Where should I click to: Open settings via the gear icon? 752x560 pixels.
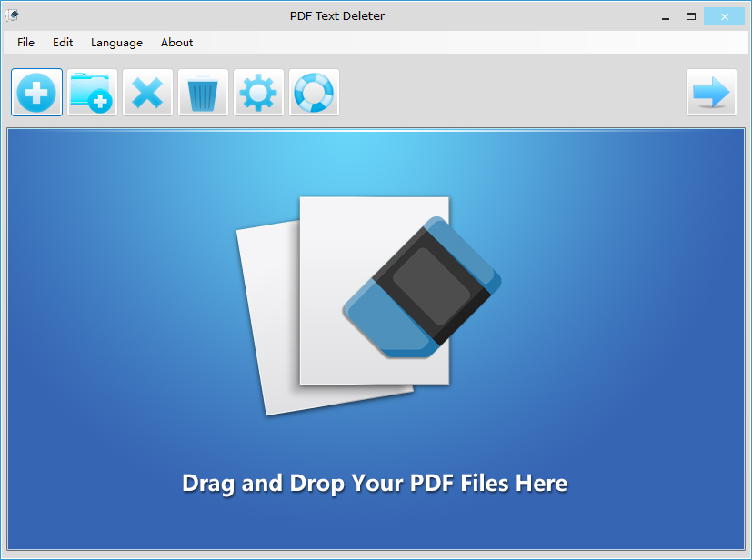[x=259, y=92]
